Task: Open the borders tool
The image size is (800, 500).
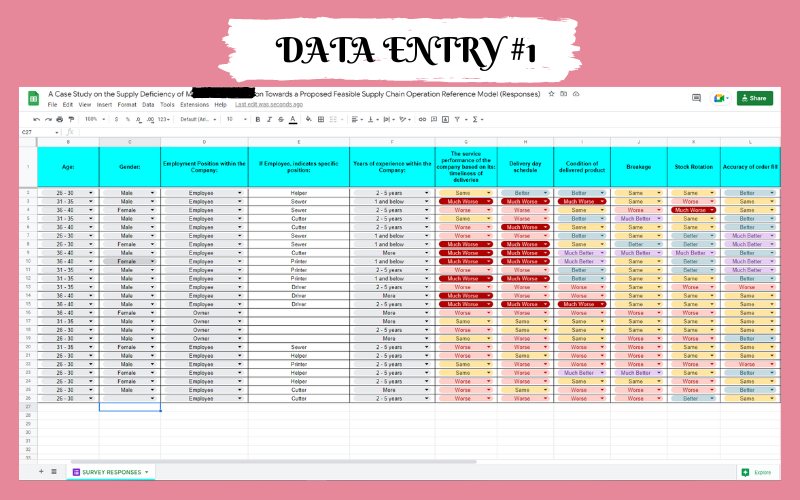Action: (321, 119)
